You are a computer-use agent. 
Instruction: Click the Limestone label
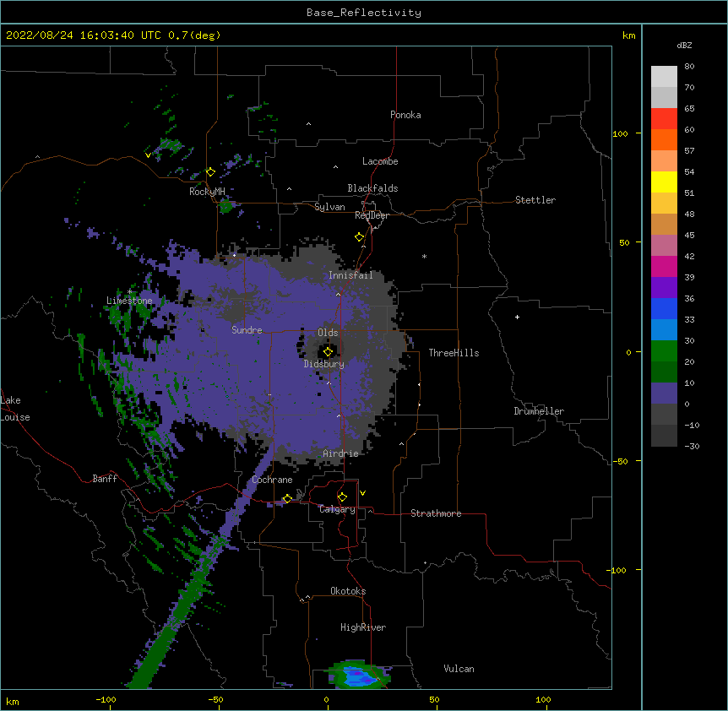tap(129, 301)
